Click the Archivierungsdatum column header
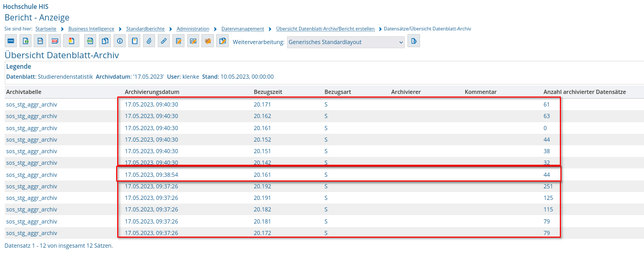The image size is (644, 255). [152, 92]
